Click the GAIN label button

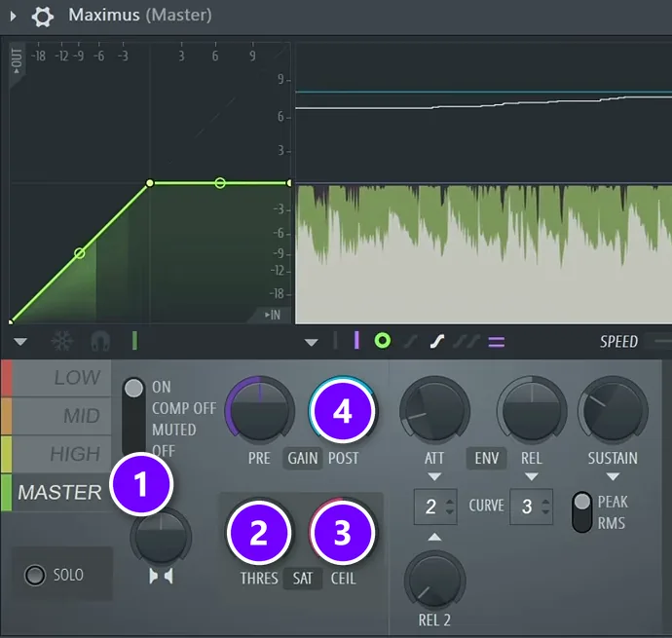coord(303,459)
